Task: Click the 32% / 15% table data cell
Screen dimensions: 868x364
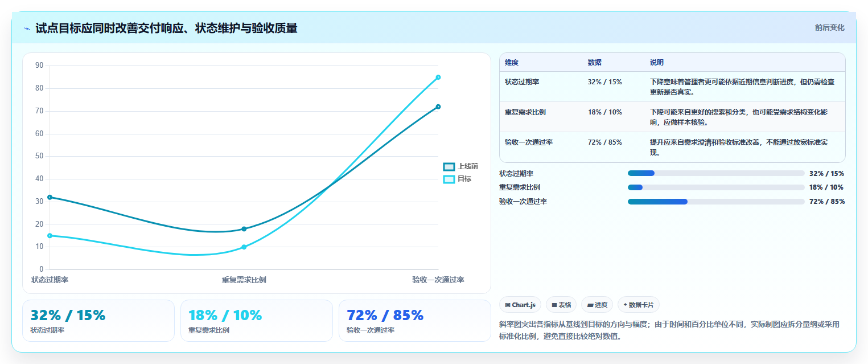Action: click(x=605, y=82)
